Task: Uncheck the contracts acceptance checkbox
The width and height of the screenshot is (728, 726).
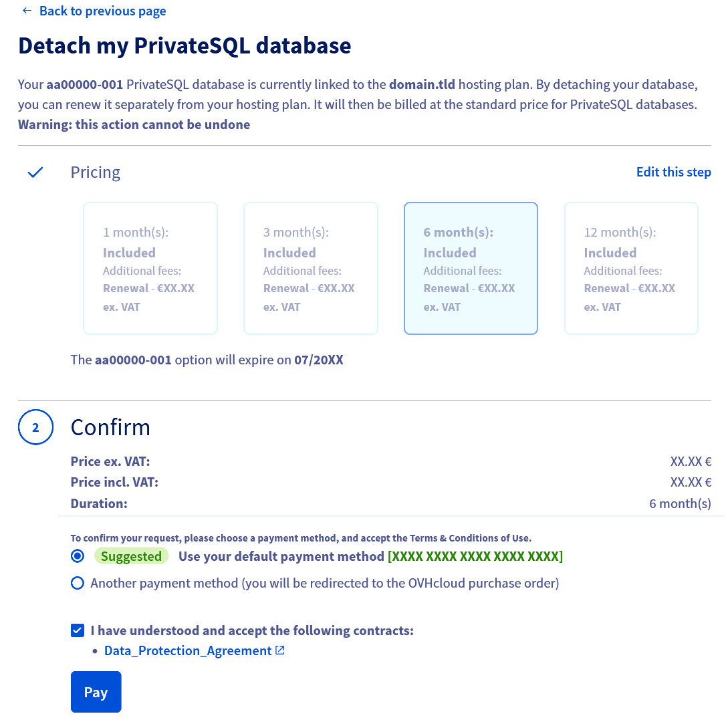Action: (77, 630)
